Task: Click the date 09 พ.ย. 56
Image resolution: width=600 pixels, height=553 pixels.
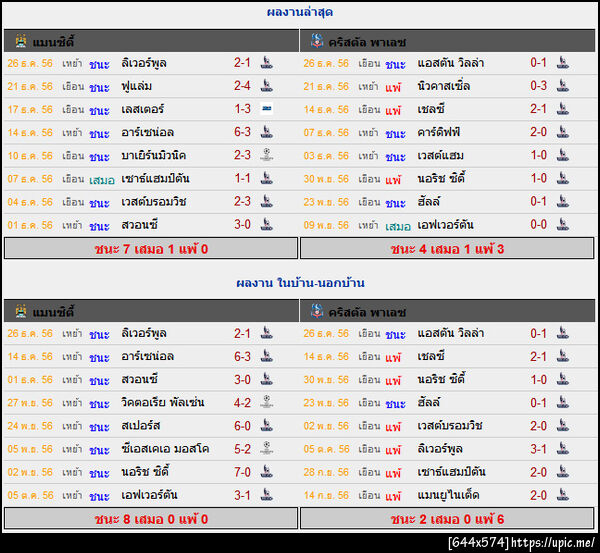Action: coord(326,225)
